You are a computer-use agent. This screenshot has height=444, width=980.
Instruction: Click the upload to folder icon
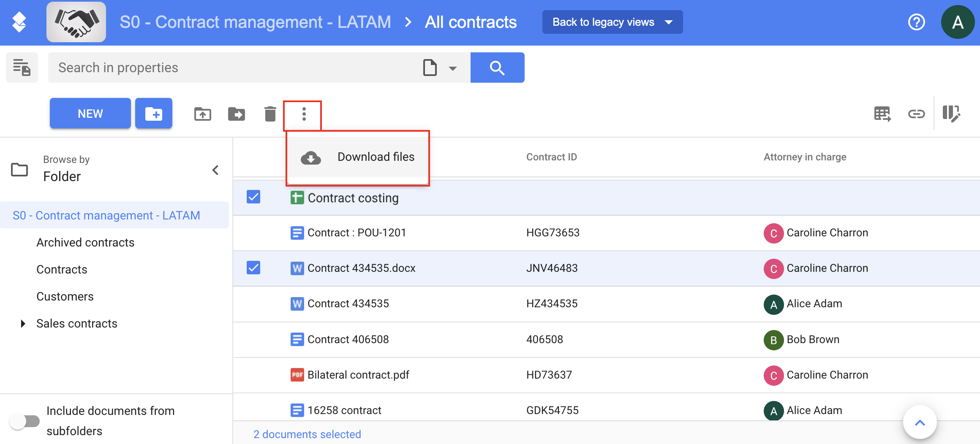coord(203,114)
